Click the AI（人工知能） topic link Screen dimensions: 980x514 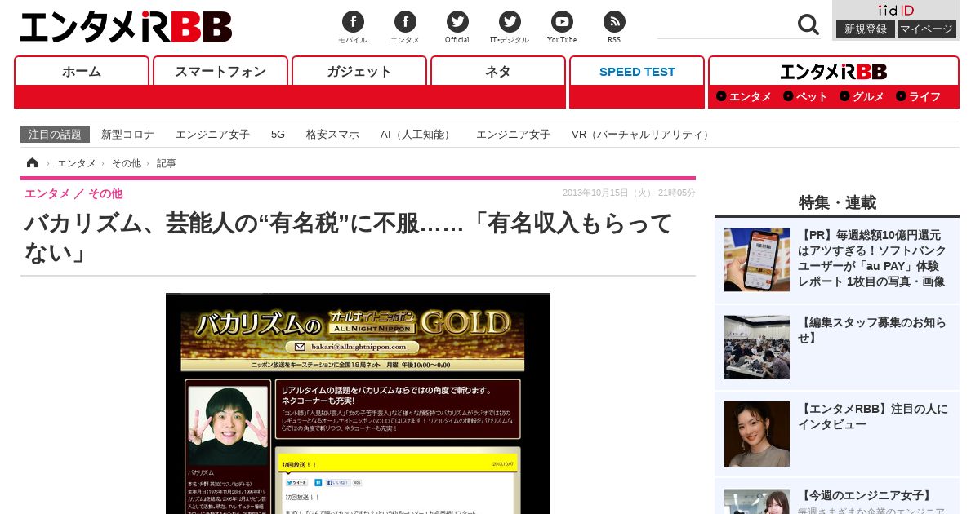tap(417, 135)
